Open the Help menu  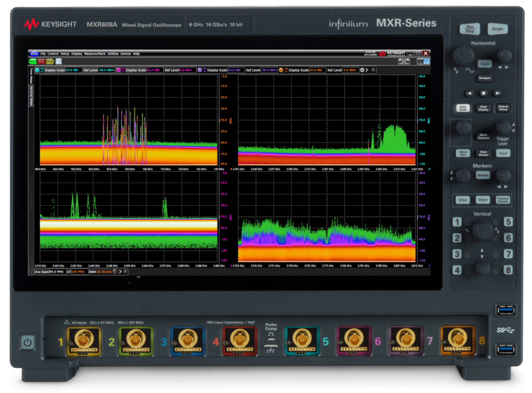tap(137, 54)
